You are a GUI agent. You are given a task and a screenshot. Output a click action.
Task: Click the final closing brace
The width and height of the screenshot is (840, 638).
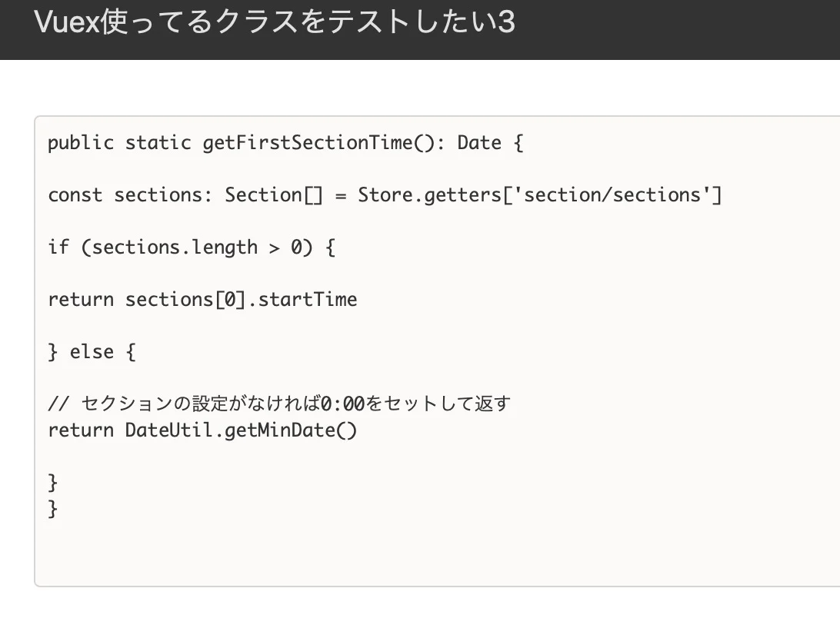[52, 508]
